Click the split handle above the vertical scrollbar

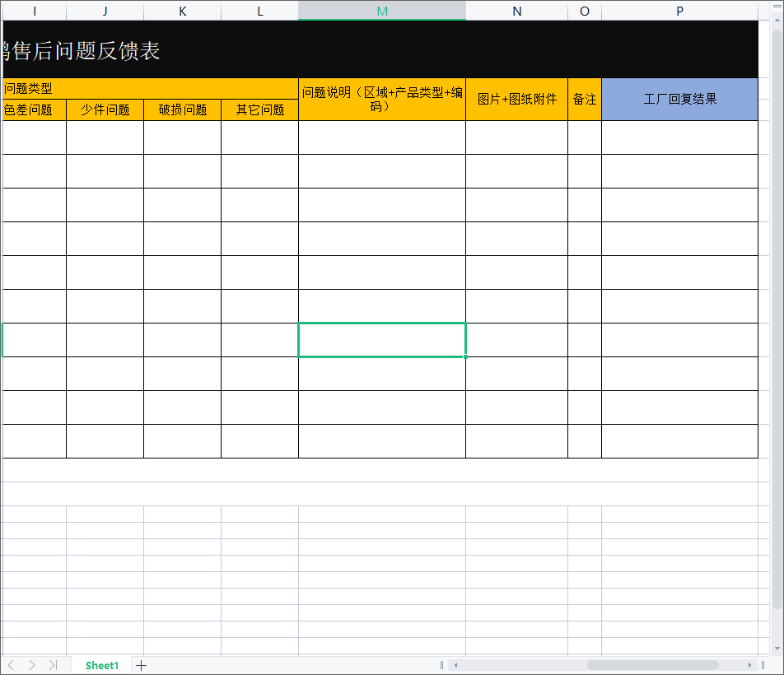coord(777,6)
